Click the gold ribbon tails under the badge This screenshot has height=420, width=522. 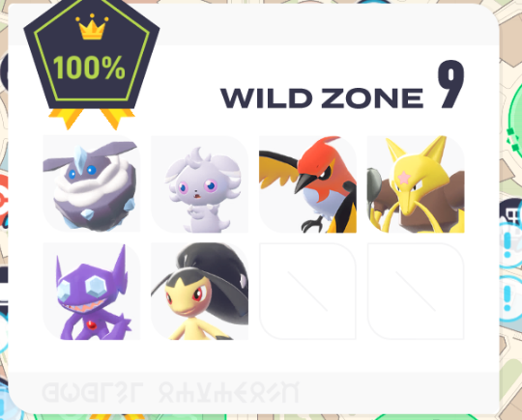(x=92, y=119)
